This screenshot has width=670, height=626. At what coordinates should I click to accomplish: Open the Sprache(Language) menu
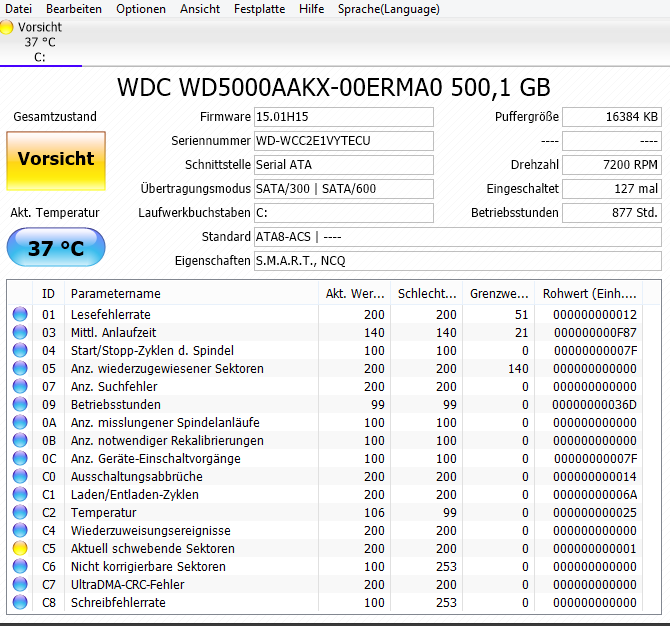click(389, 9)
